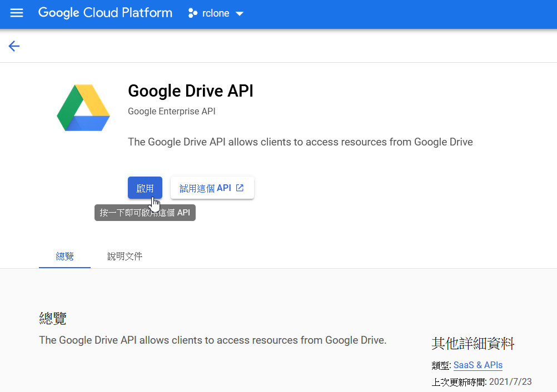Switch to the 總覽 tab
This screenshot has width=557, height=392.
click(64, 256)
